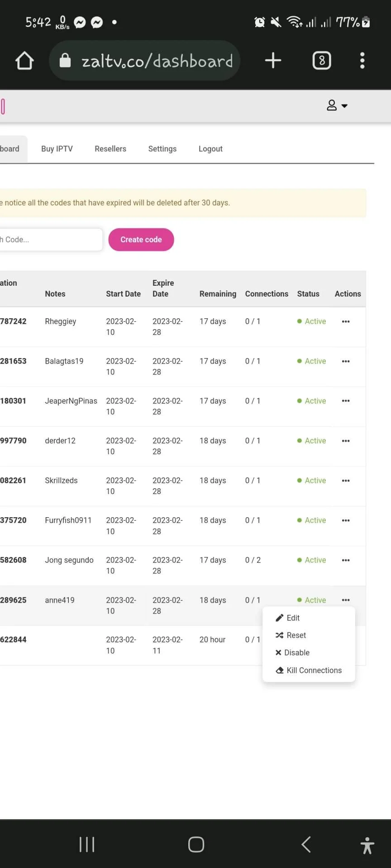Click the Jong segundo note cell
The height and width of the screenshot is (868, 391).
(x=69, y=560)
